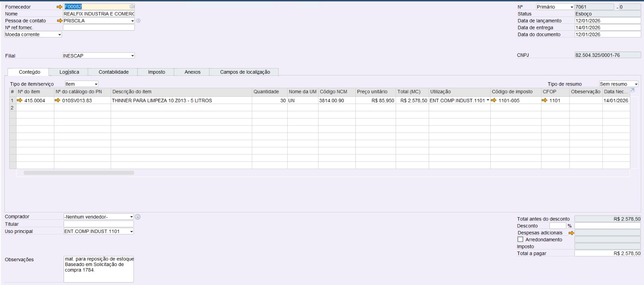
Task: Expand the Filial INESCAP dropdown
Action: (x=132, y=56)
